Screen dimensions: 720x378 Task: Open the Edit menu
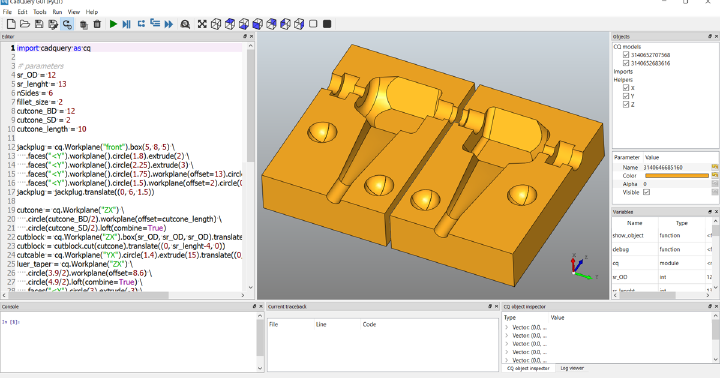tap(22, 12)
